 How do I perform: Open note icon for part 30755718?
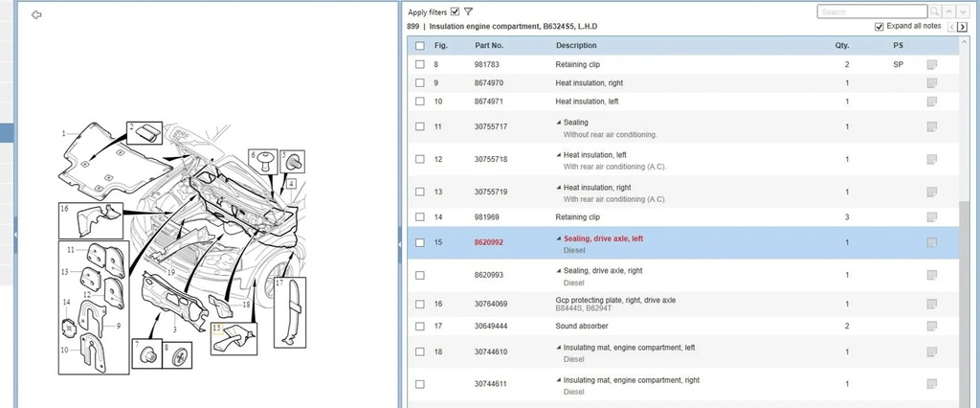tap(932, 160)
